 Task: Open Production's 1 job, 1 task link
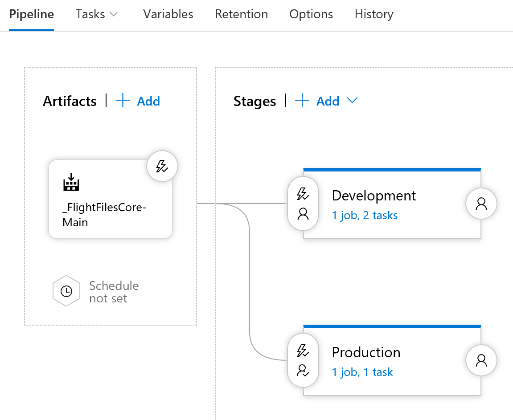(362, 372)
